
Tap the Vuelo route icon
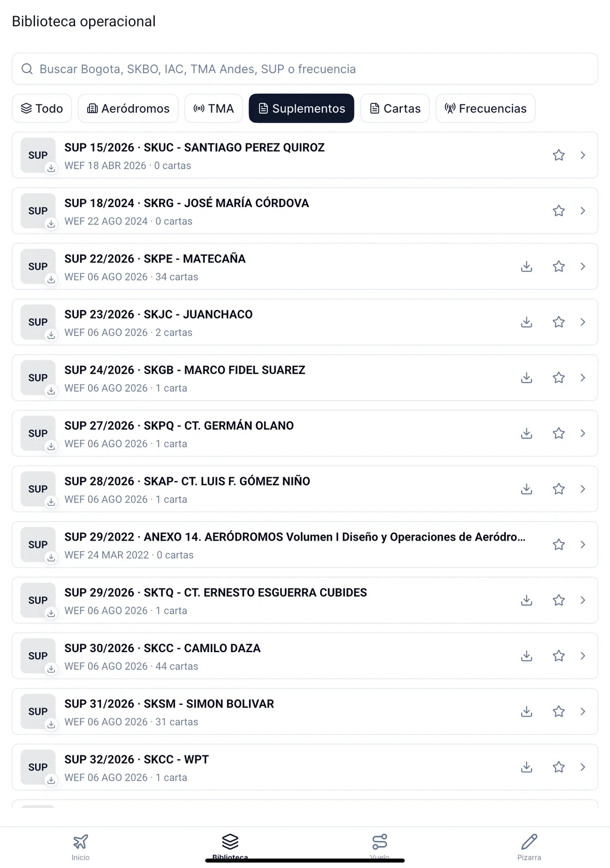(x=380, y=841)
